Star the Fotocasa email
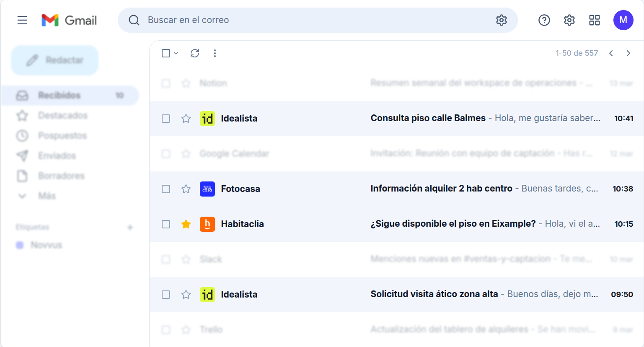This screenshot has height=347, width=644. point(186,189)
